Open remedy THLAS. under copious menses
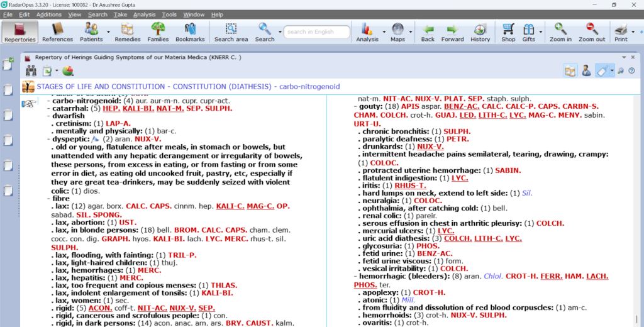This screenshot has width=644, height=327. 224,285
